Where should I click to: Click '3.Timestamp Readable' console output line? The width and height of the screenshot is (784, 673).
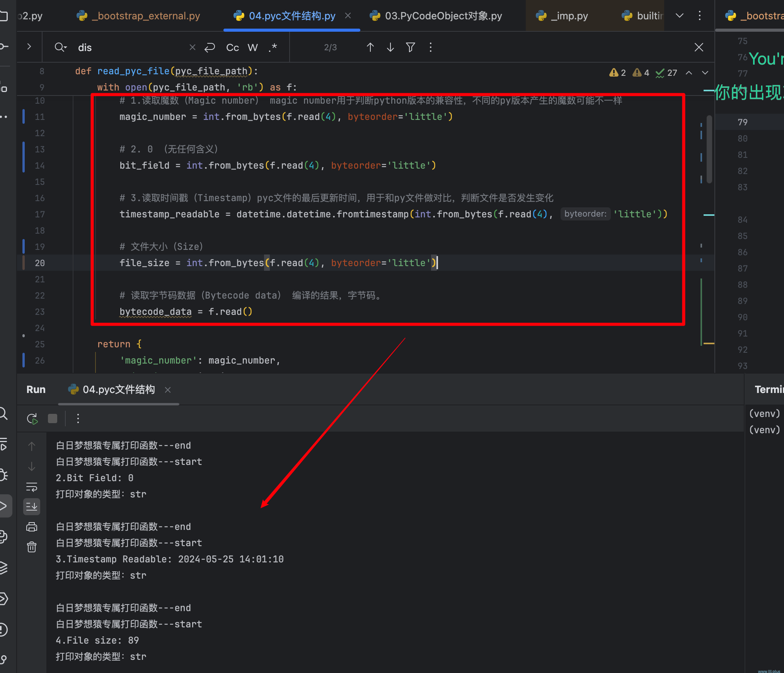(x=170, y=559)
